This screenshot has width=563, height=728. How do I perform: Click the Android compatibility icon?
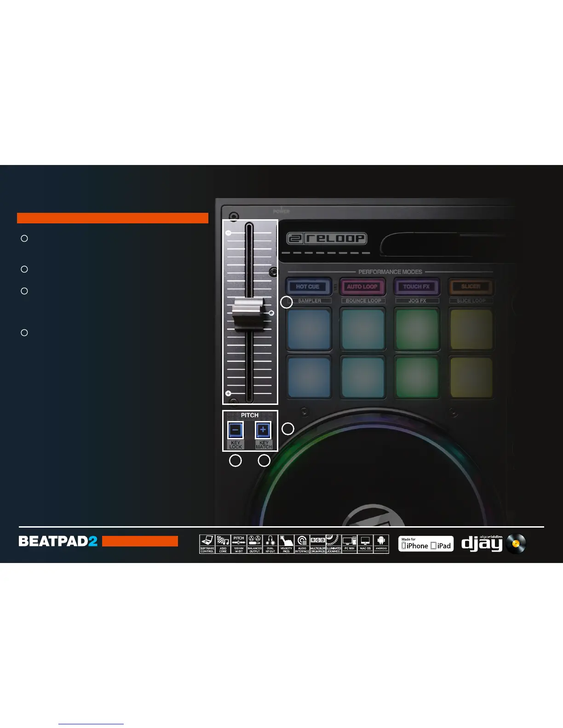381,544
